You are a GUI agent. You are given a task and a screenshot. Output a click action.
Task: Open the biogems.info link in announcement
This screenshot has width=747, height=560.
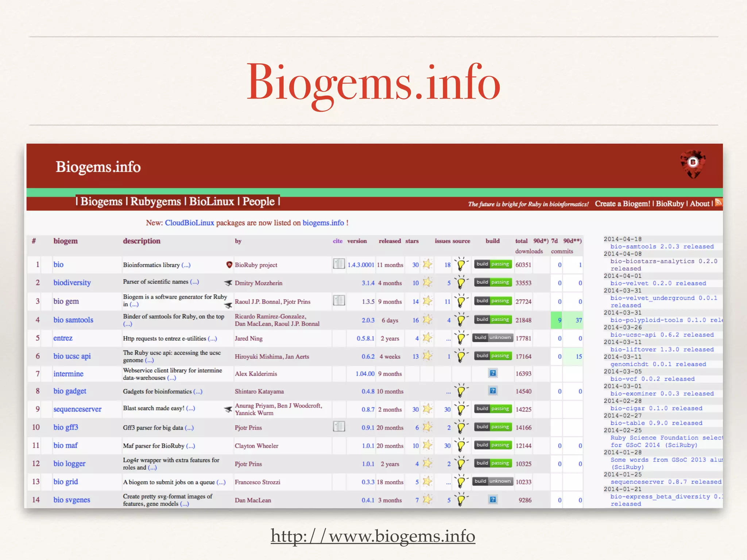point(323,223)
